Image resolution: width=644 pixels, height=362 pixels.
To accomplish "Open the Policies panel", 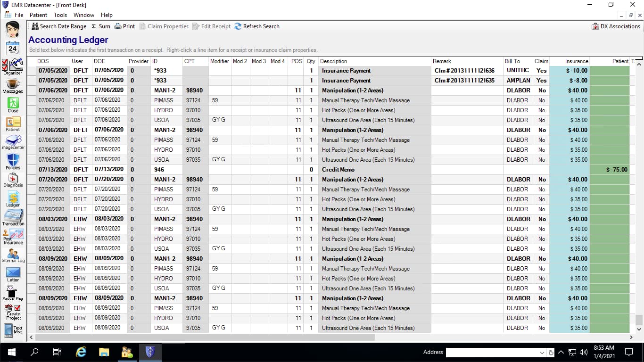I will point(13,161).
